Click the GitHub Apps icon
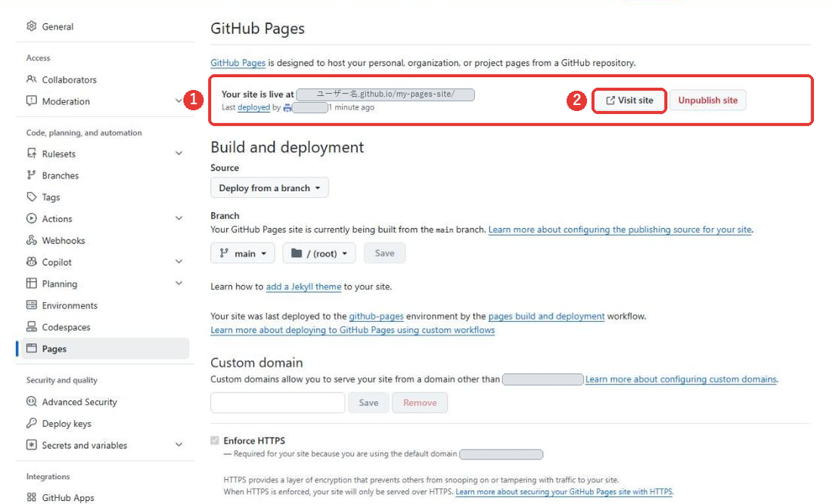The image size is (832, 504). 31,497
